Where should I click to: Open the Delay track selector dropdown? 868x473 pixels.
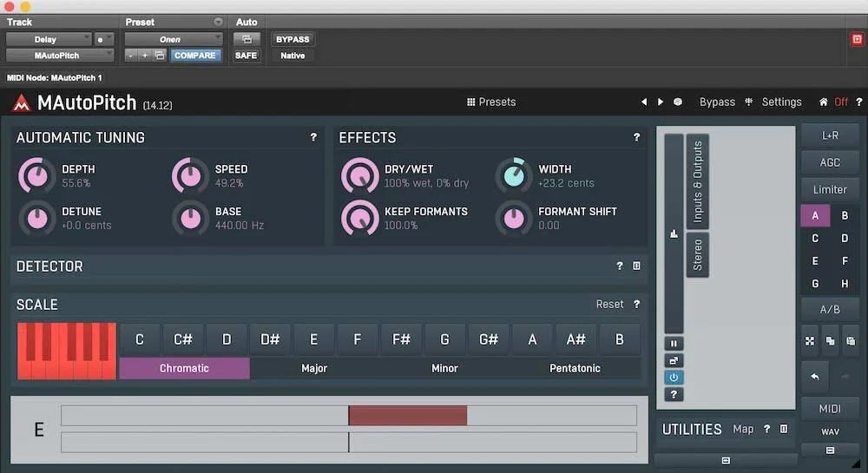click(49, 39)
